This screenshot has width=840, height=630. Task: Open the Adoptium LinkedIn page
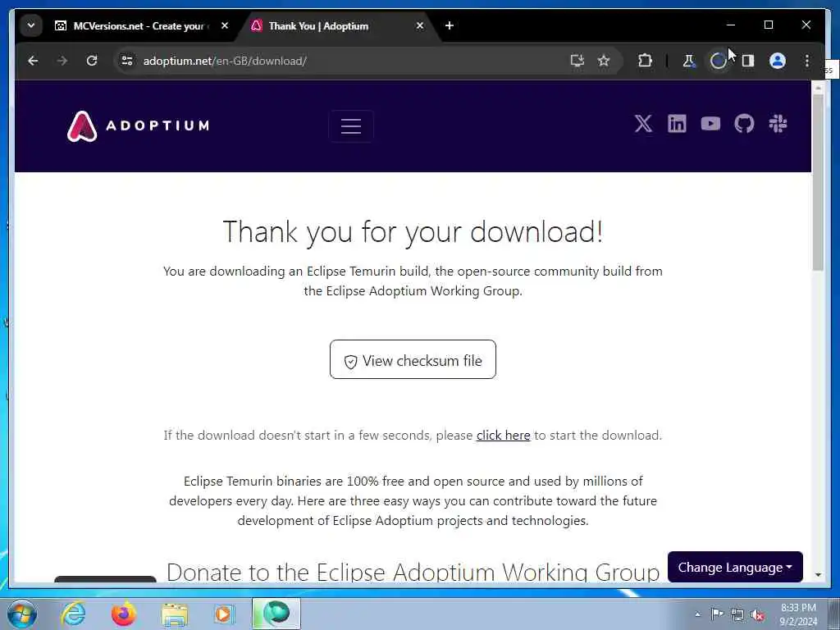(677, 124)
